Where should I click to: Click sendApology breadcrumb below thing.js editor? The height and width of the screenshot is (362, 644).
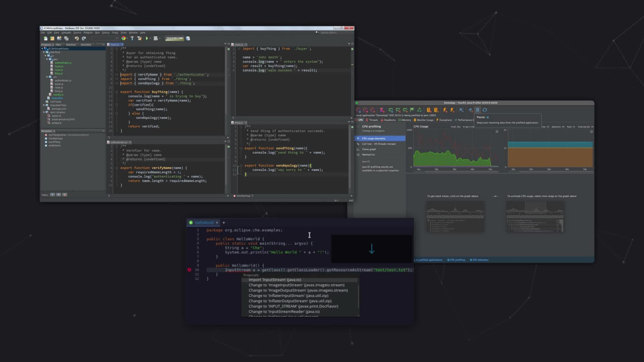pos(244,196)
